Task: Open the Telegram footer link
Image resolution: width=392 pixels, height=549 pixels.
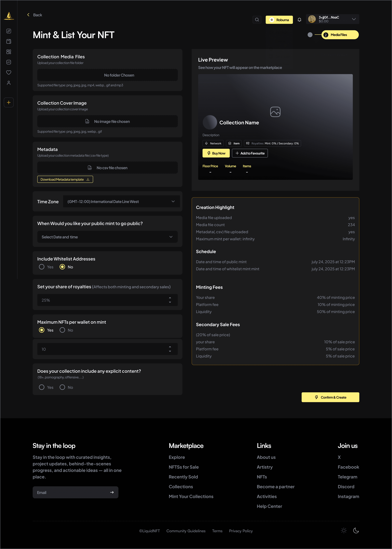Action: (347, 477)
